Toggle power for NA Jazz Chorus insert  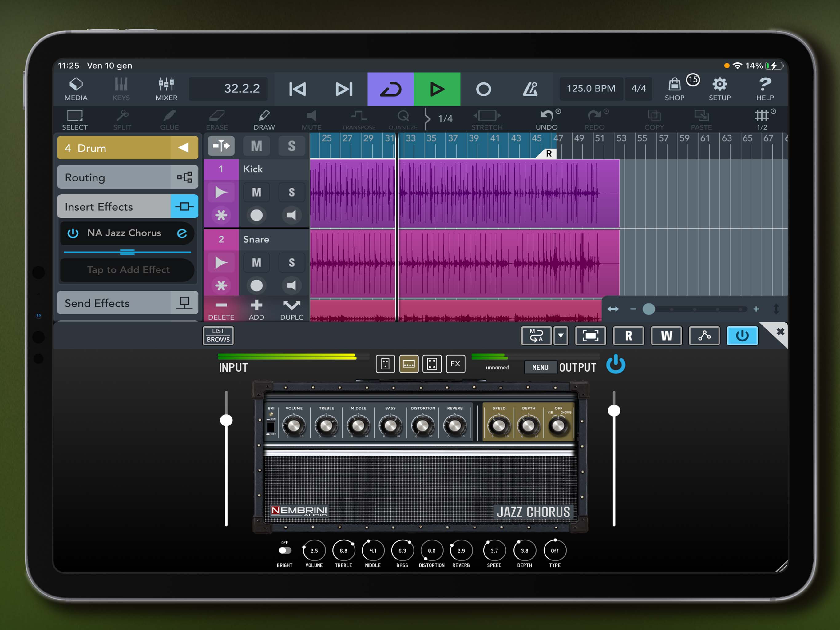click(x=73, y=233)
